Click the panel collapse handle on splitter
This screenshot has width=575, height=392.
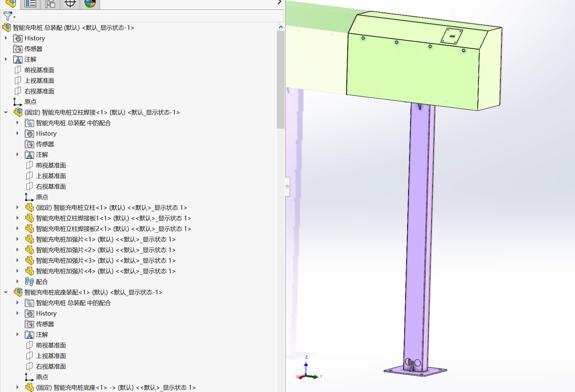[x=287, y=187]
